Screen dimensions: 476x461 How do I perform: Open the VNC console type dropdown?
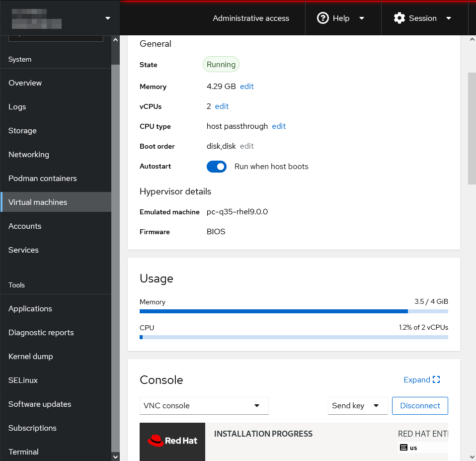204,406
